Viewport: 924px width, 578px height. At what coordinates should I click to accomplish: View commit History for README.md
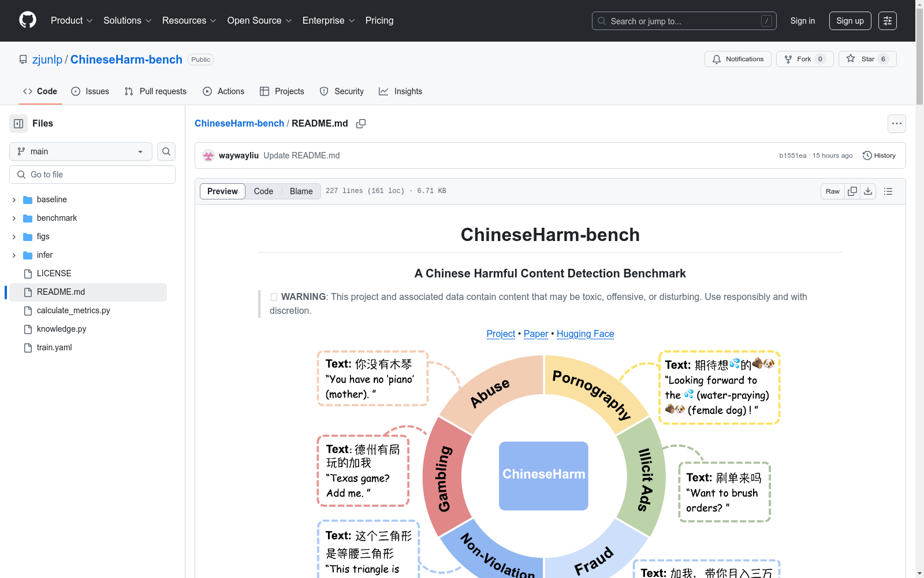coord(879,155)
